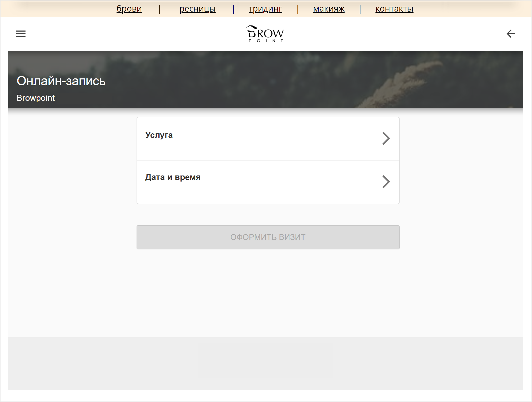Viewport: 532px width, 402px height.
Task: Open the тридинг menu link
Action: pos(265,9)
